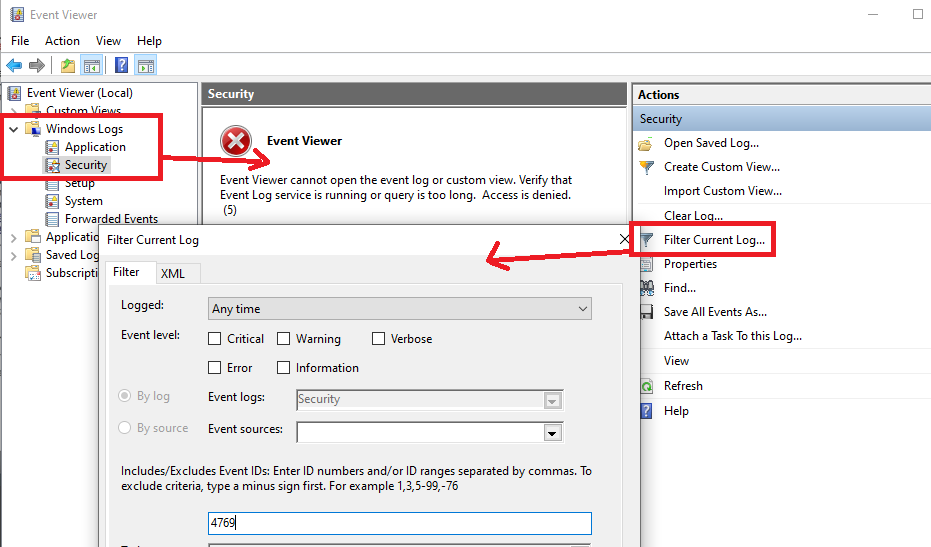Open the View menu in menu bar

[109, 40]
